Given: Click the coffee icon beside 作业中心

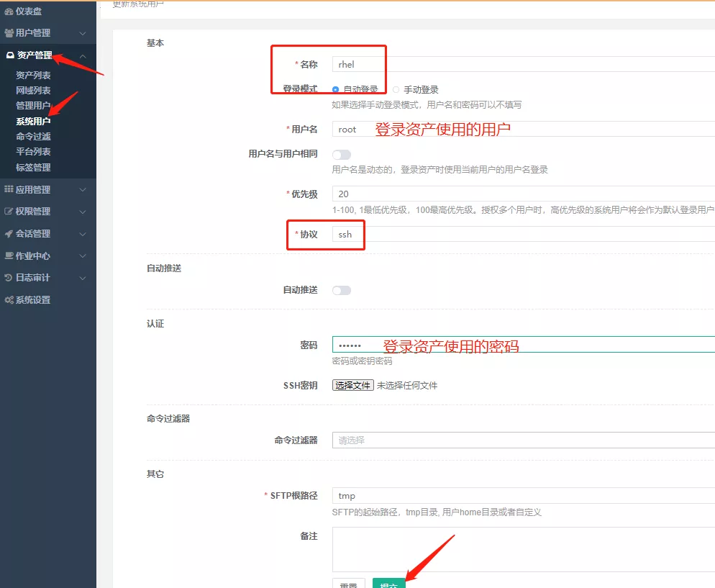Looking at the screenshot, I should tap(9, 255).
